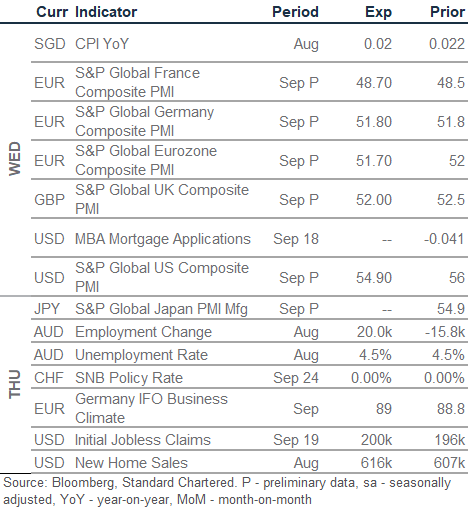Select S&P Global Japan PMI Mfg

point(161,309)
